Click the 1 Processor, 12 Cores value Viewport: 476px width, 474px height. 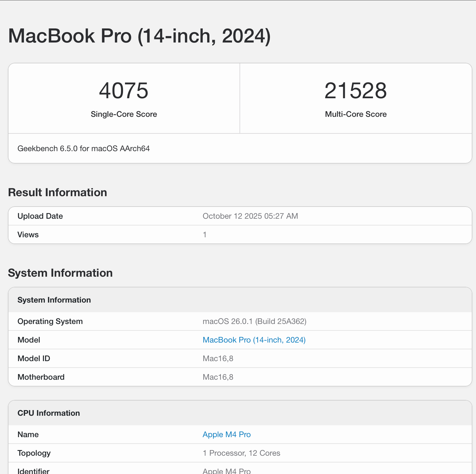point(241,453)
